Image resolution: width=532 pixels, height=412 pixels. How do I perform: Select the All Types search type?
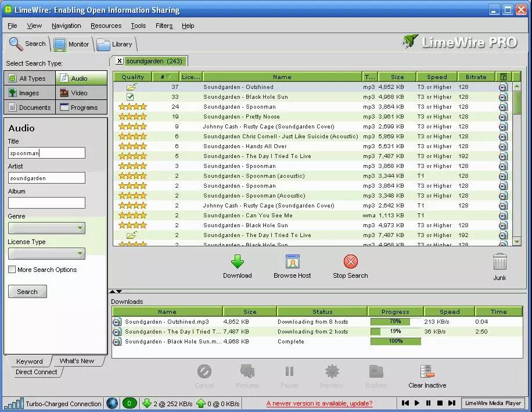30,78
